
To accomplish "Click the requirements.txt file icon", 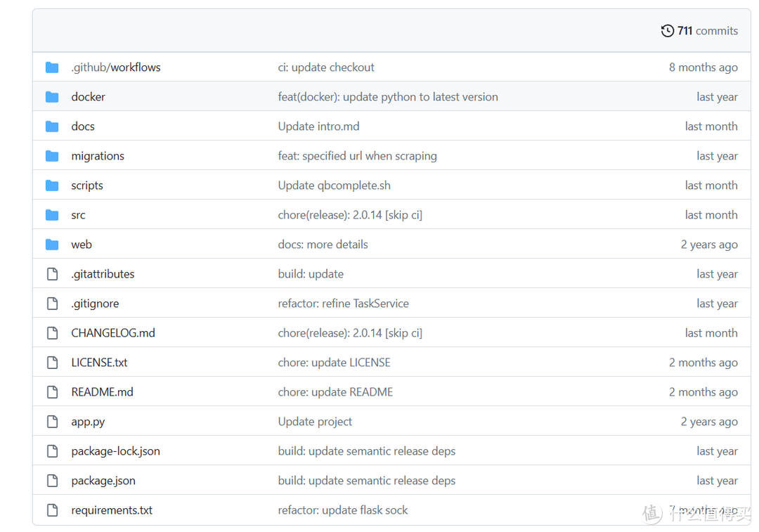I will [x=52, y=510].
